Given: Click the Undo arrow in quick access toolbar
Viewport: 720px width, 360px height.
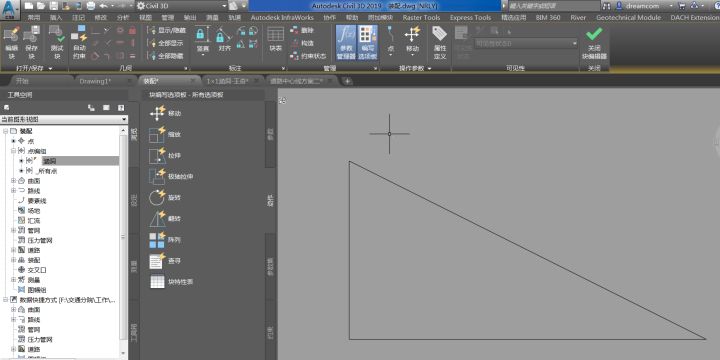Looking at the screenshot, I should click(103, 6).
